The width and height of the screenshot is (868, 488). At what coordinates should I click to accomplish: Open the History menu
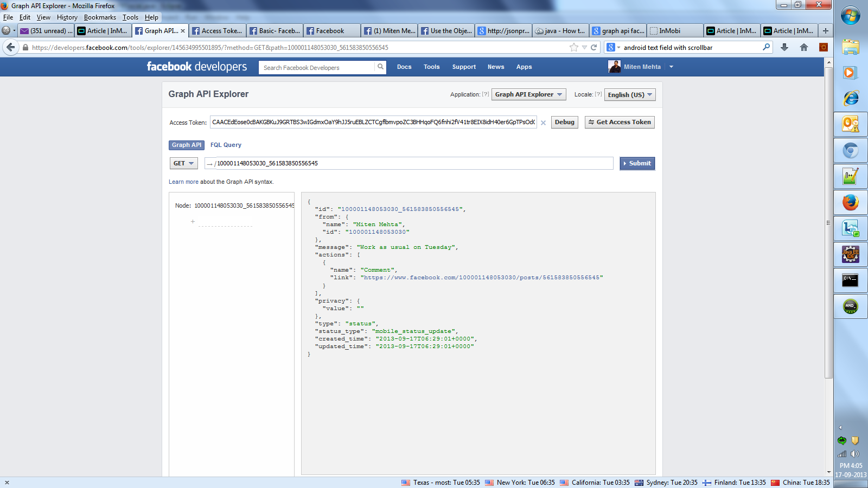coord(67,17)
